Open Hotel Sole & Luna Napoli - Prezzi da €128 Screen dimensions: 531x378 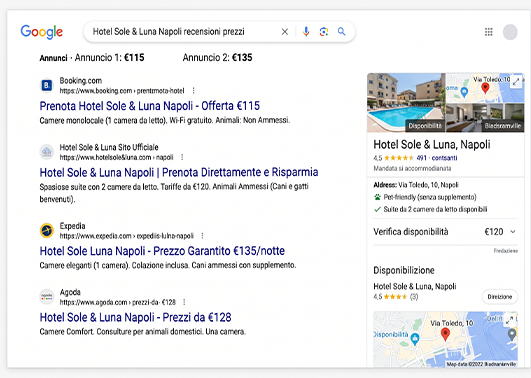135,317
